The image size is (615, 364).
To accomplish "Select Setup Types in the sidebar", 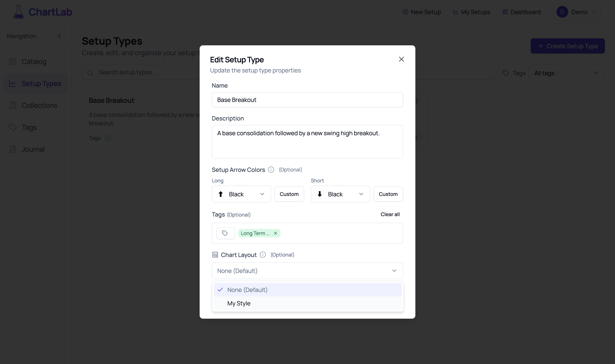I will click(x=36, y=83).
